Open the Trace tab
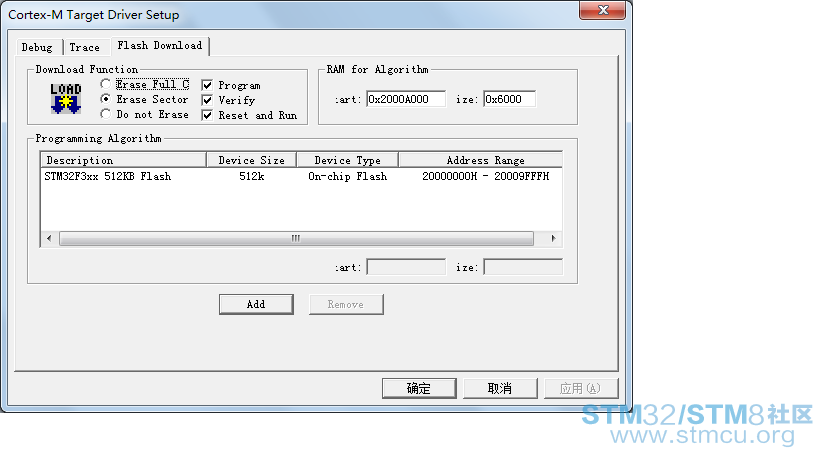Image resolution: width=819 pixels, height=460 pixels. 85,48
